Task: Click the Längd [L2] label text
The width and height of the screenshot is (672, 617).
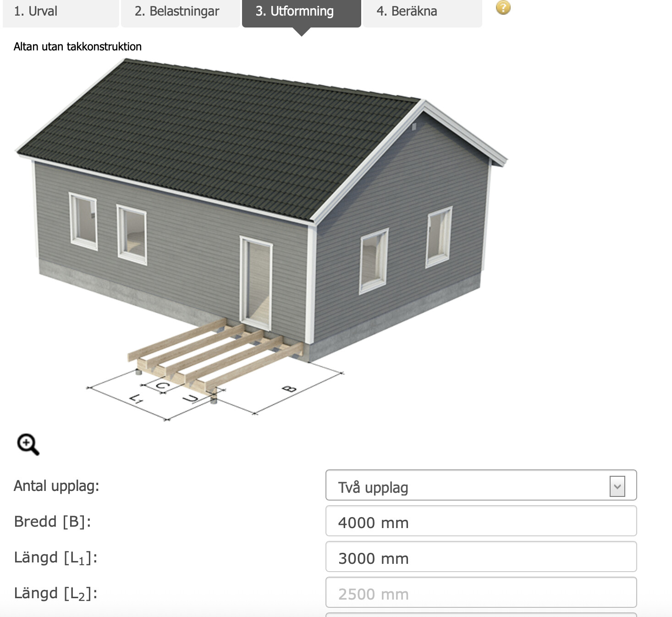Action: 55,593
